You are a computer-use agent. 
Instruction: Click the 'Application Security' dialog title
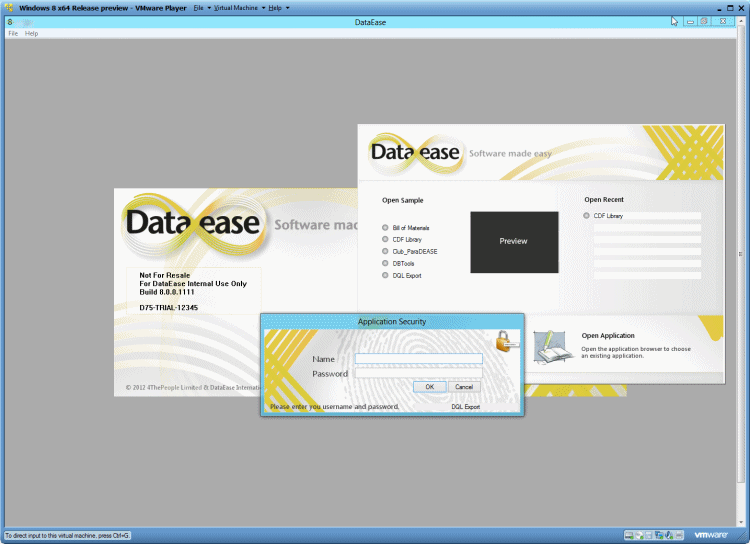(x=392, y=322)
